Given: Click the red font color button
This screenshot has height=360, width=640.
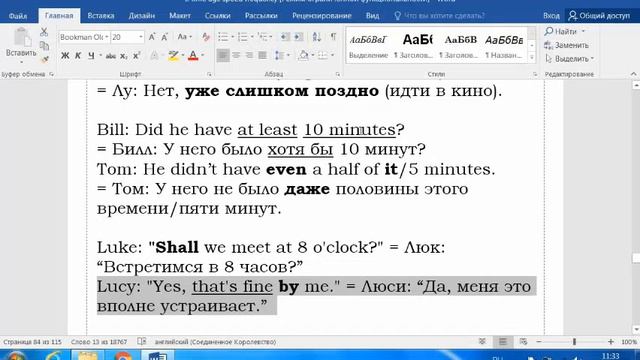Looking at the screenshot, I should pyautogui.click(x=193, y=56).
